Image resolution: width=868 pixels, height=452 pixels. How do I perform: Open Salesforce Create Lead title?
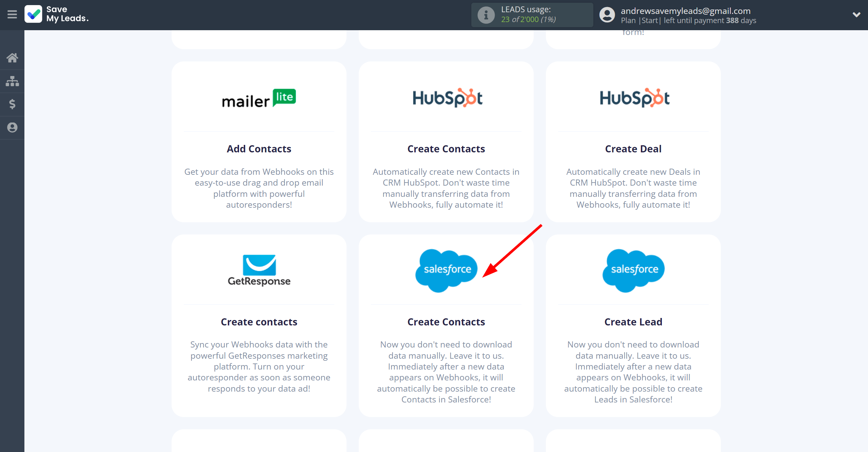633,322
